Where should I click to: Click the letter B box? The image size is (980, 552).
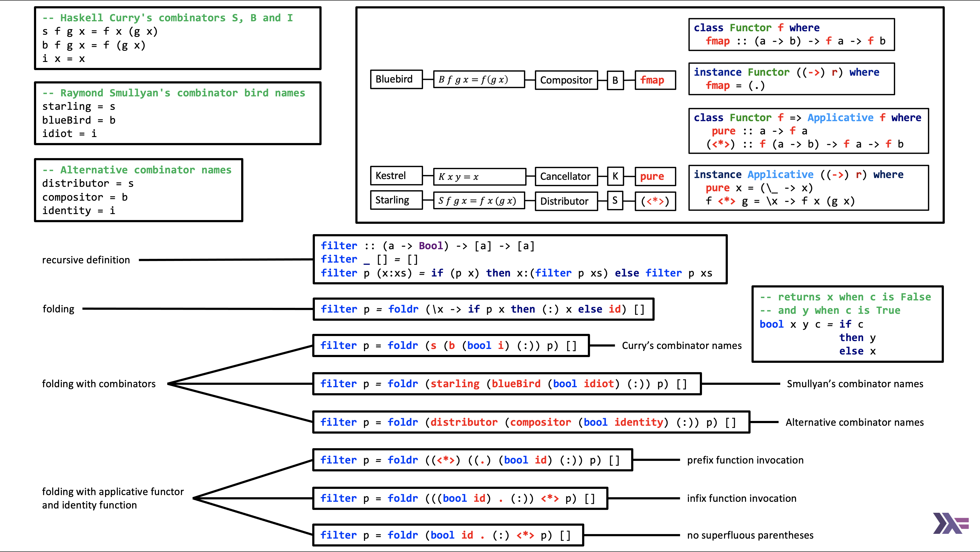pos(615,80)
